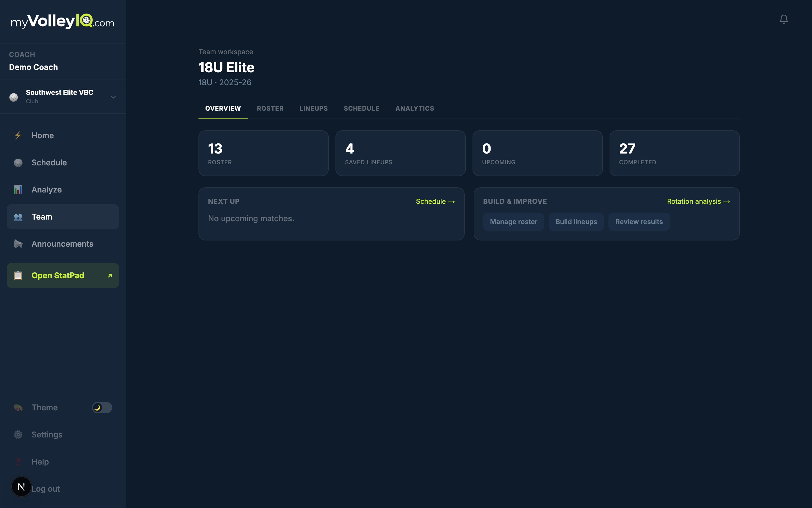Image resolution: width=812 pixels, height=508 pixels.
Task: Click the Demo Coach name
Action: (33, 67)
